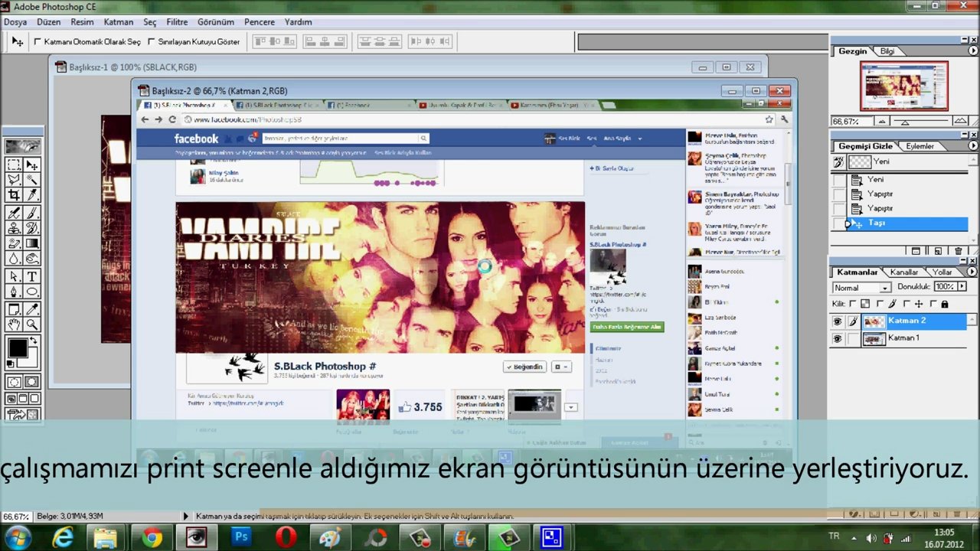Switch to the Eylemler tab
This screenshot has height=551, width=980.
coord(920,146)
